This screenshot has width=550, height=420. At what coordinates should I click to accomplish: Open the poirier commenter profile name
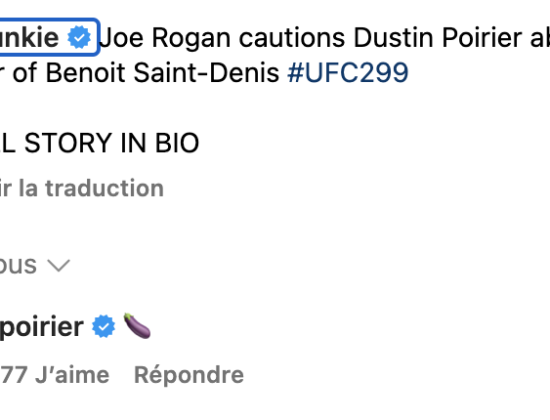(x=41, y=327)
